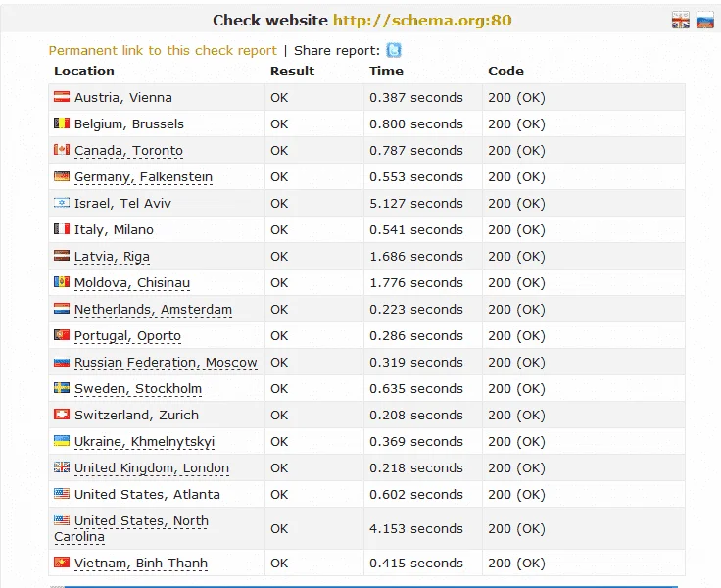721x588 pixels.
Task: Click the Italy flag icon
Action: pos(62,229)
